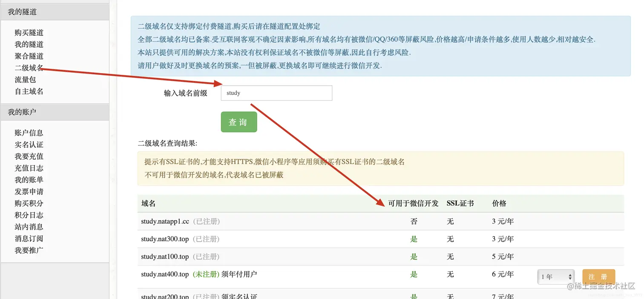
Task: Open the 发票申请 invoice request page
Action: [x=28, y=191]
